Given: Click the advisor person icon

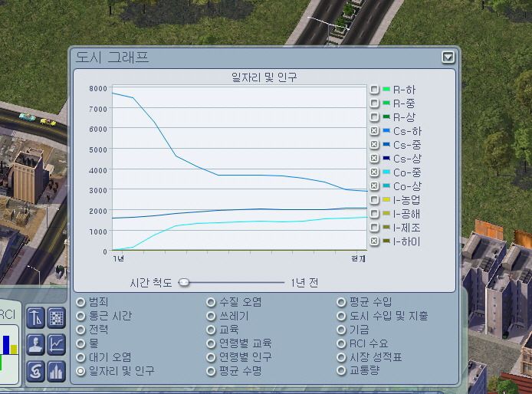Looking at the screenshot, I should click(35, 344).
